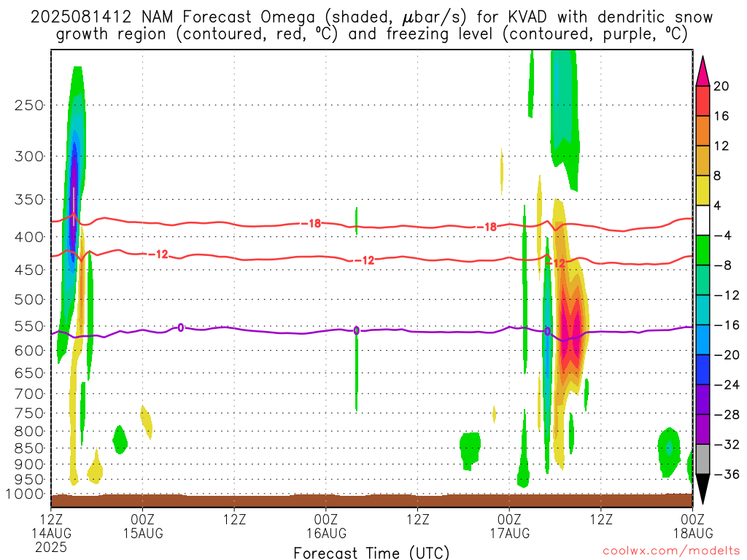Screen dimensions: 747x560
Task: Click the colorbar label -24
Action: (727, 385)
